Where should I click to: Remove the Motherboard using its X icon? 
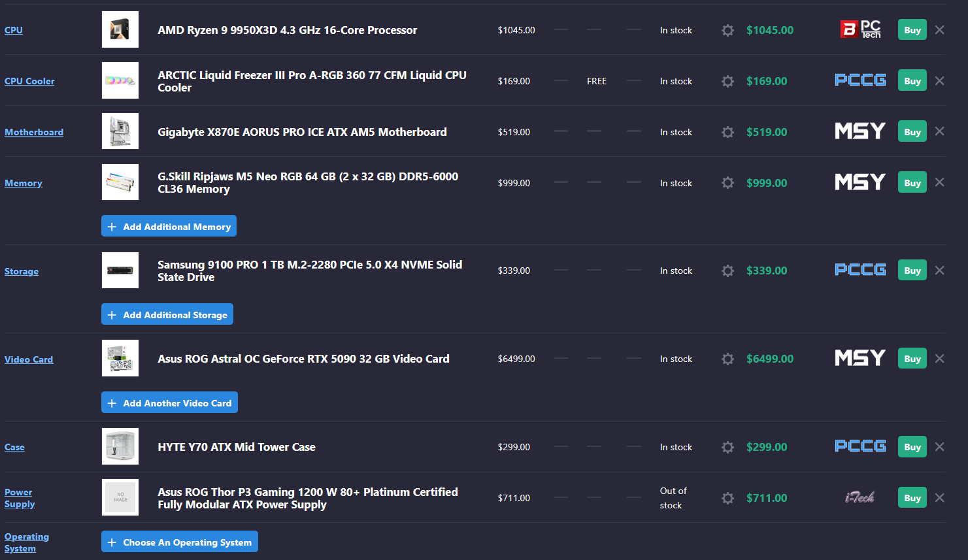click(x=939, y=131)
